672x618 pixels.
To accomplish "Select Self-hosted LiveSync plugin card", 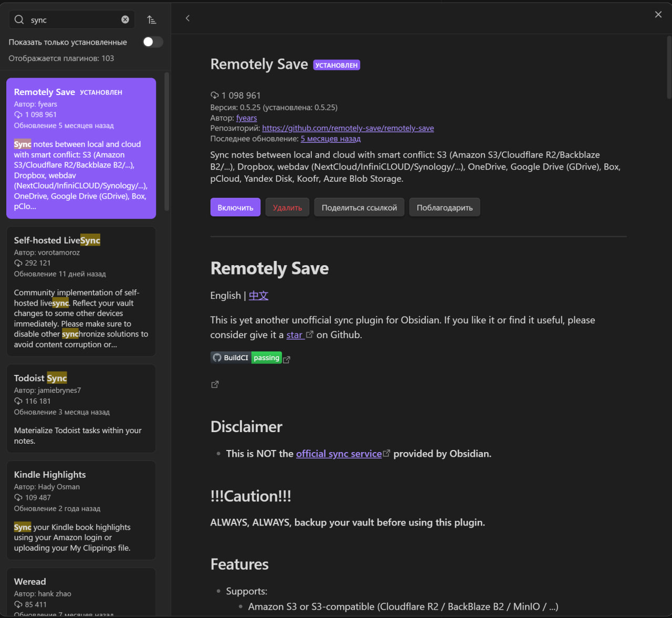I will tap(81, 291).
